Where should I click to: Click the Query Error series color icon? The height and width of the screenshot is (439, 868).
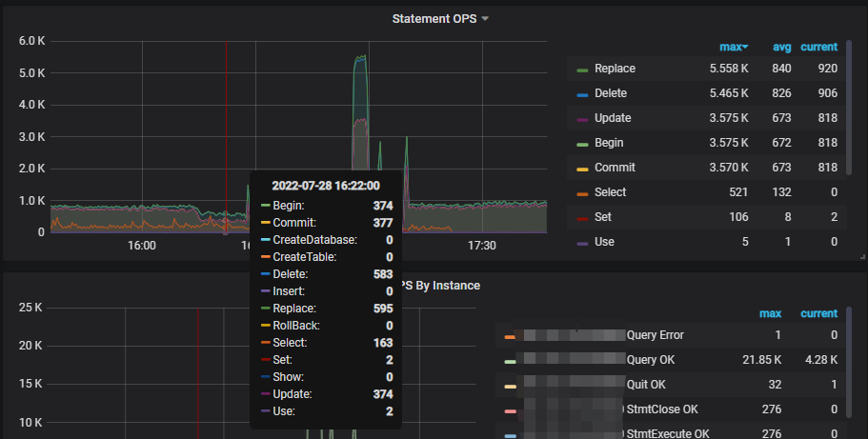(509, 336)
